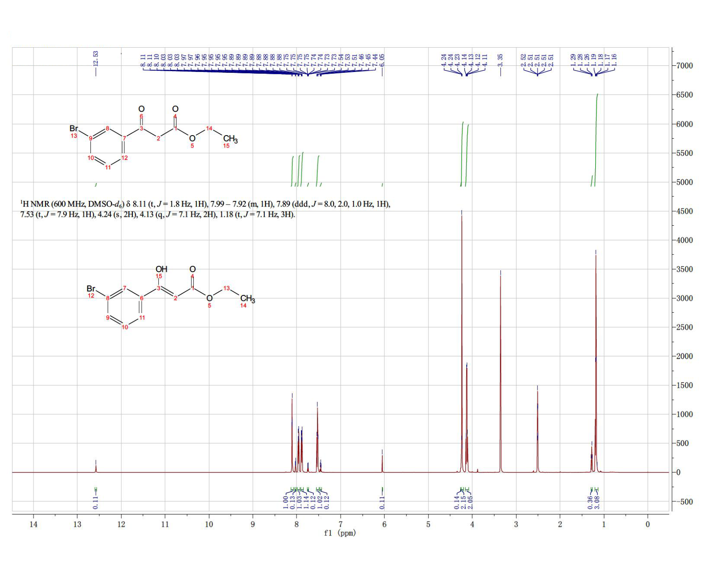Click the CH3 group in the enol structure
Viewport: 728px width, 563px height.
click(248, 299)
